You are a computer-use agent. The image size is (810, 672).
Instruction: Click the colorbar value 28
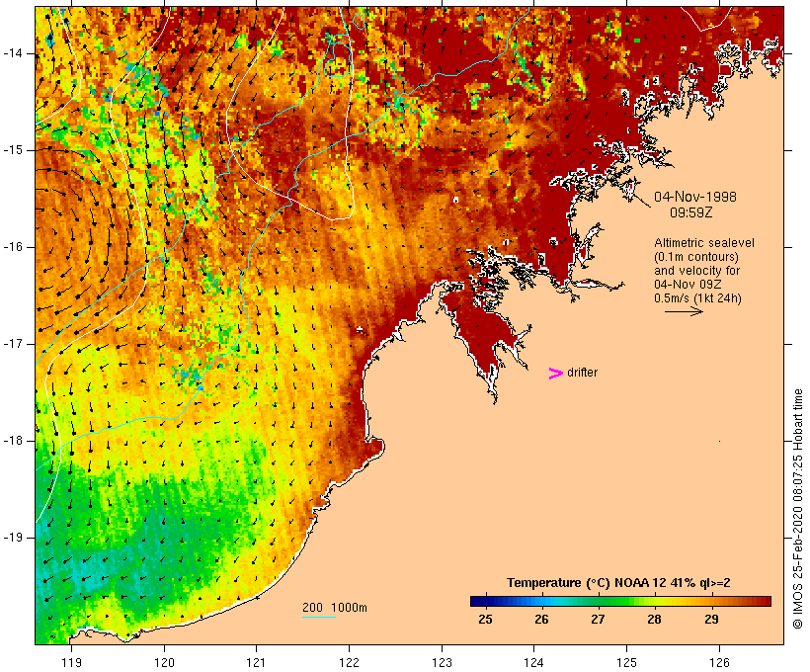[655, 620]
